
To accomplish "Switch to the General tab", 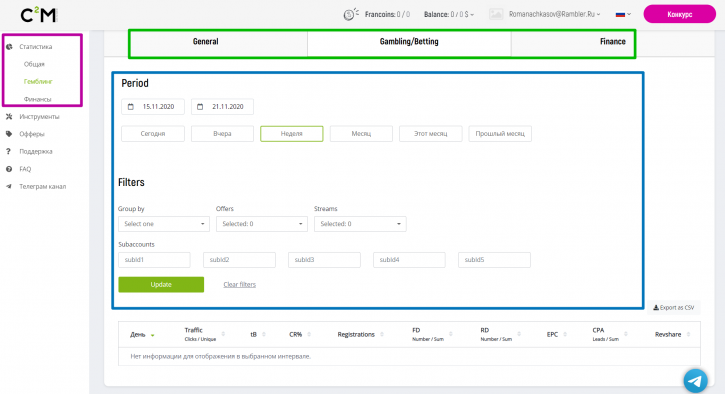I will click(x=205, y=42).
